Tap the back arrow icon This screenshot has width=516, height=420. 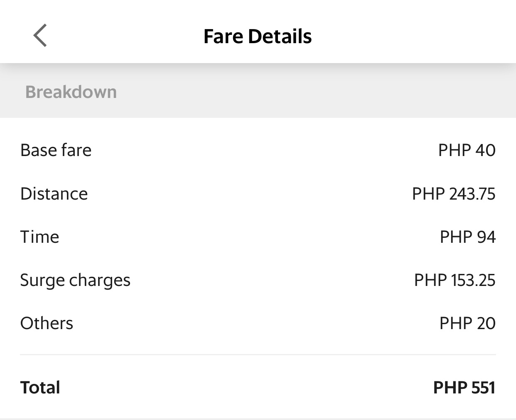[40, 36]
